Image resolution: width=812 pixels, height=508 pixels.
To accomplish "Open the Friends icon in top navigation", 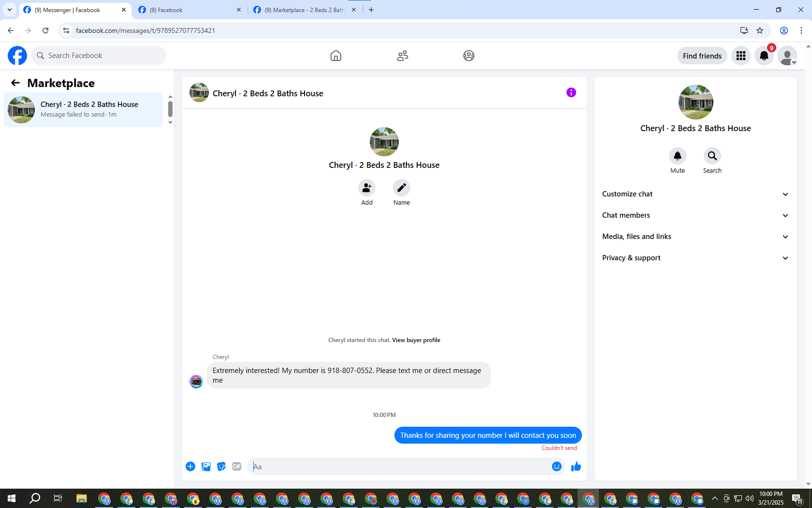I will coord(403,56).
